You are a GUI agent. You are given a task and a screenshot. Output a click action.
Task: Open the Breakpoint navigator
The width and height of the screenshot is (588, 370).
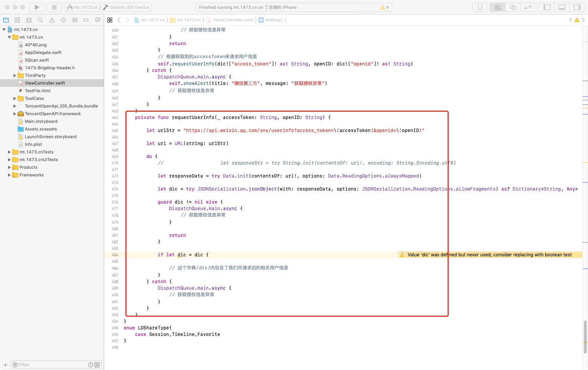(x=86, y=20)
